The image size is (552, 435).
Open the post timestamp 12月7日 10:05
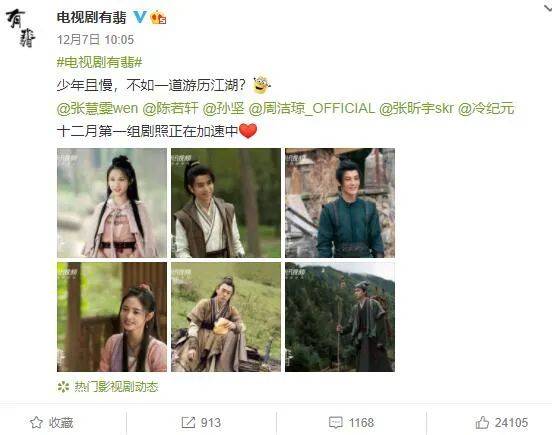[x=95, y=39]
